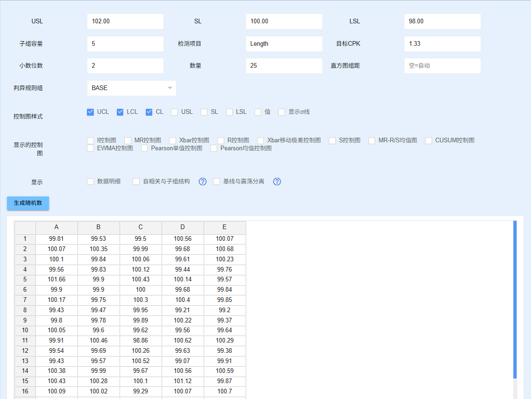Enable the MR-R/S均值图 checkbox

point(372,140)
